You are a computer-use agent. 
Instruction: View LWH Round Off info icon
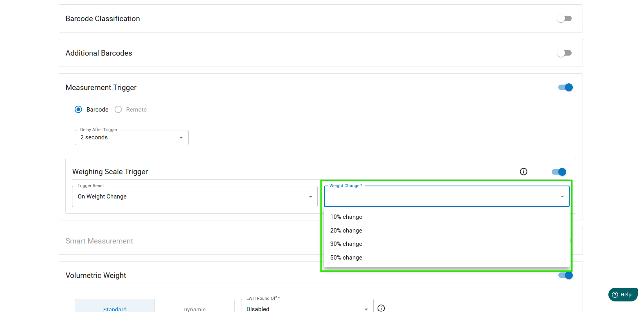tap(381, 308)
